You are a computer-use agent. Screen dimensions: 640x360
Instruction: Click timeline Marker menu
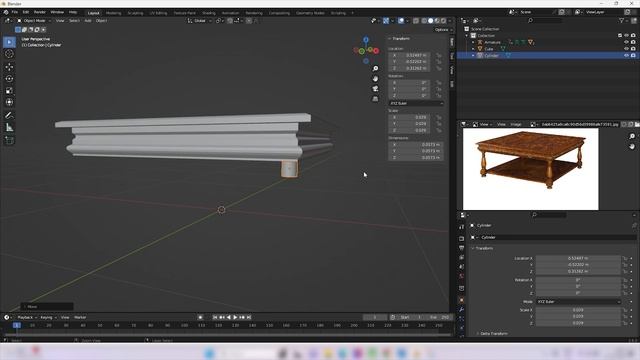coord(80,317)
